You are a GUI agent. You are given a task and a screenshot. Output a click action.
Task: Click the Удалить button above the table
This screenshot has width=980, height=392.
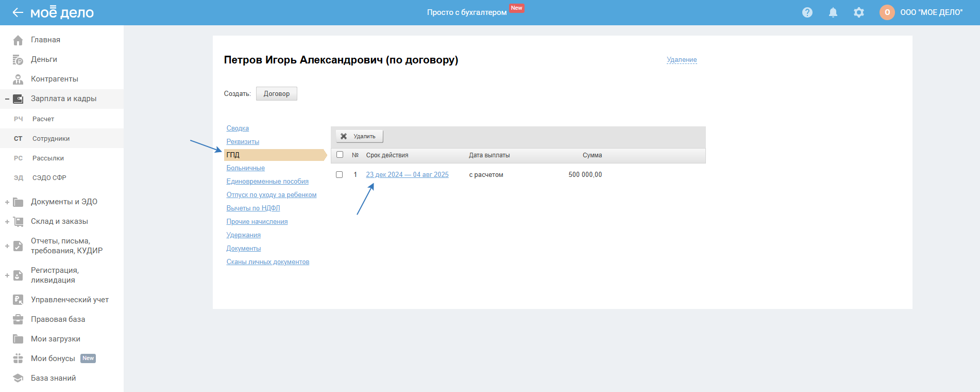(x=359, y=136)
